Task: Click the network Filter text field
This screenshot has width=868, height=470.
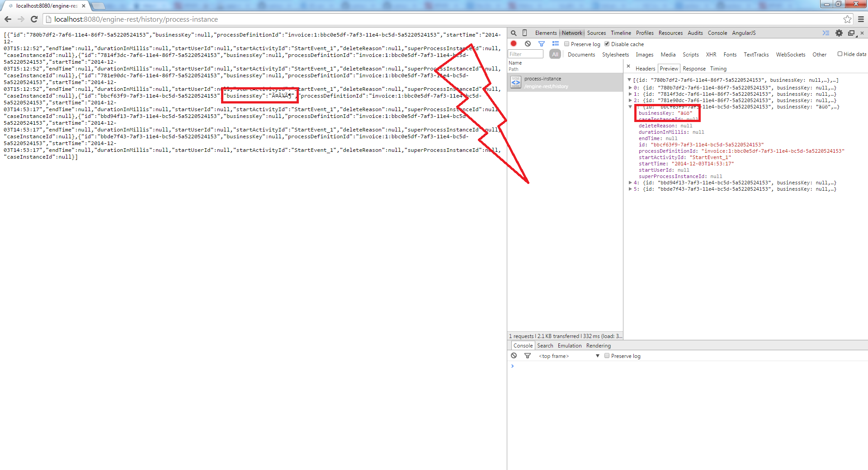Action: coord(526,54)
